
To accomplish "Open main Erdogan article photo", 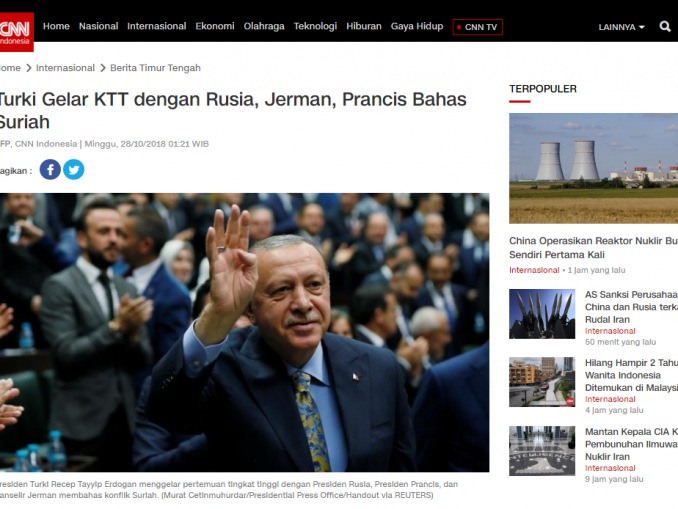I will click(244, 332).
